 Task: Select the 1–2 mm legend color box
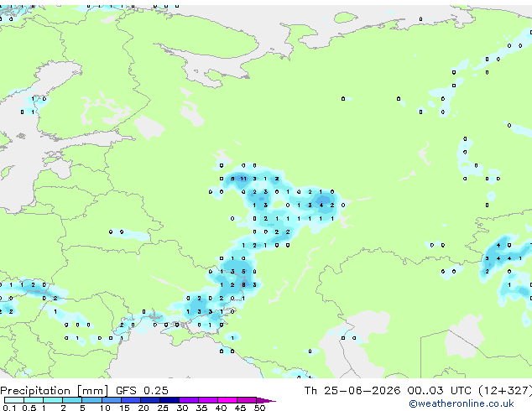[53, 400]
